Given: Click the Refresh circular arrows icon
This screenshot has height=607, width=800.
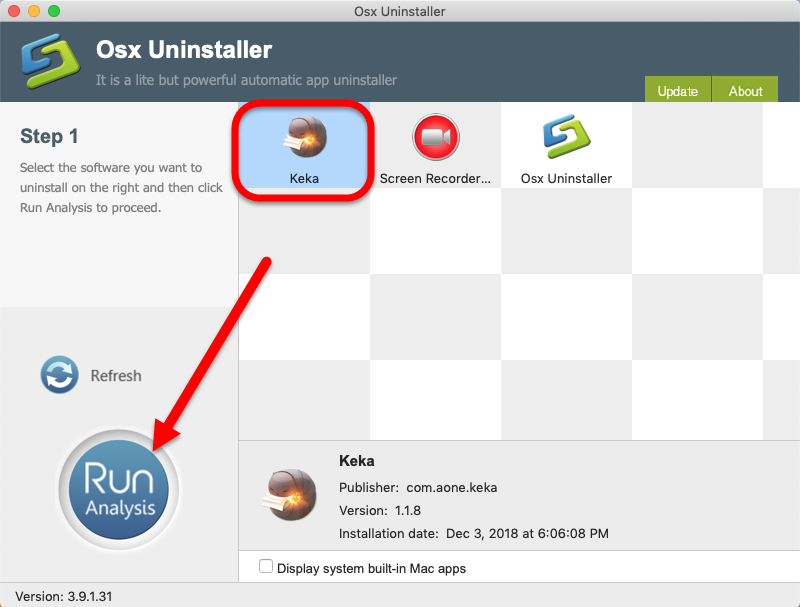Looking at the screenshot, I should [60, 375].
